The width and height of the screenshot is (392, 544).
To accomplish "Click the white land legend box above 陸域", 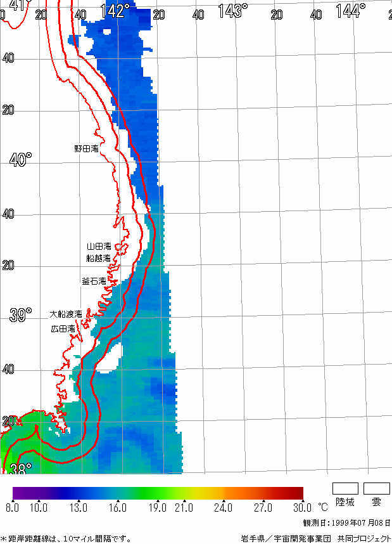I will [345, 488].
